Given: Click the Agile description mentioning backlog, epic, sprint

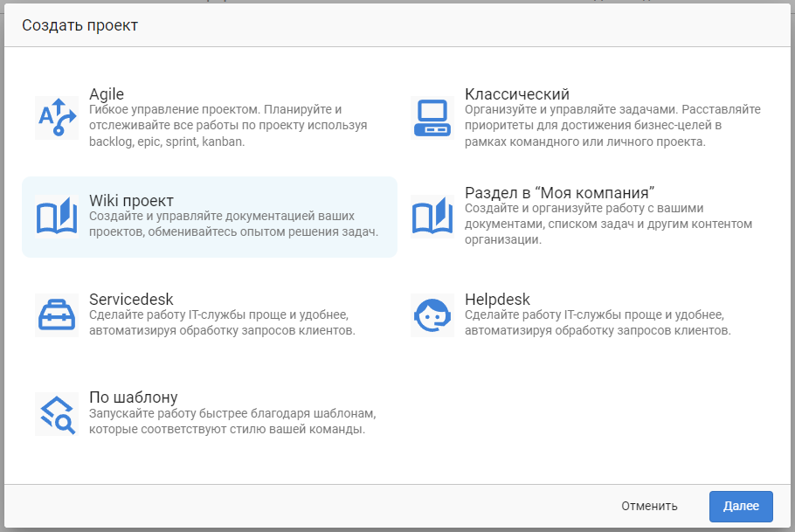Looking at the screenshot, I should click(228, 126).
